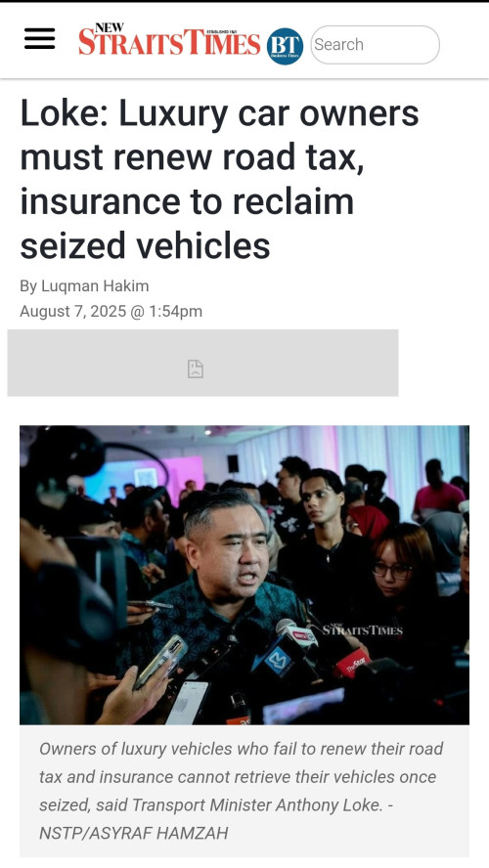This screenshot has height=868, width=489.
Task: Tap the word "By" in the byline
Action: coord(28,286)
